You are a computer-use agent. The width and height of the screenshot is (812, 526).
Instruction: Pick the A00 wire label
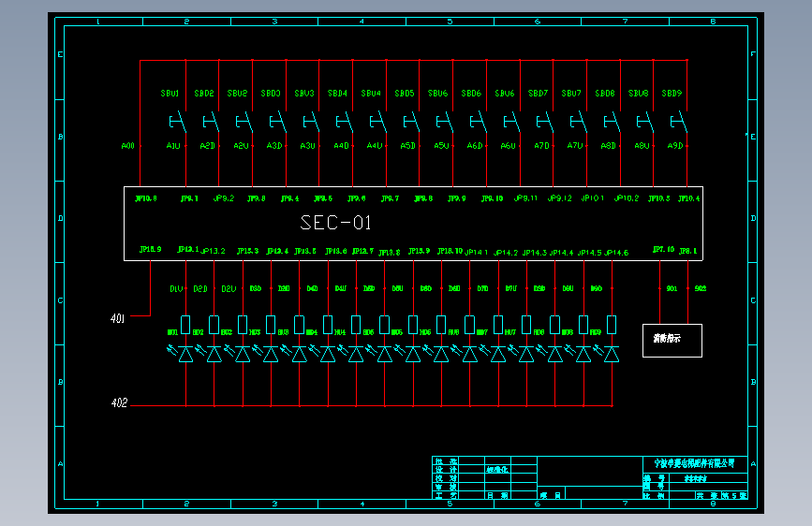coord(128,146)
